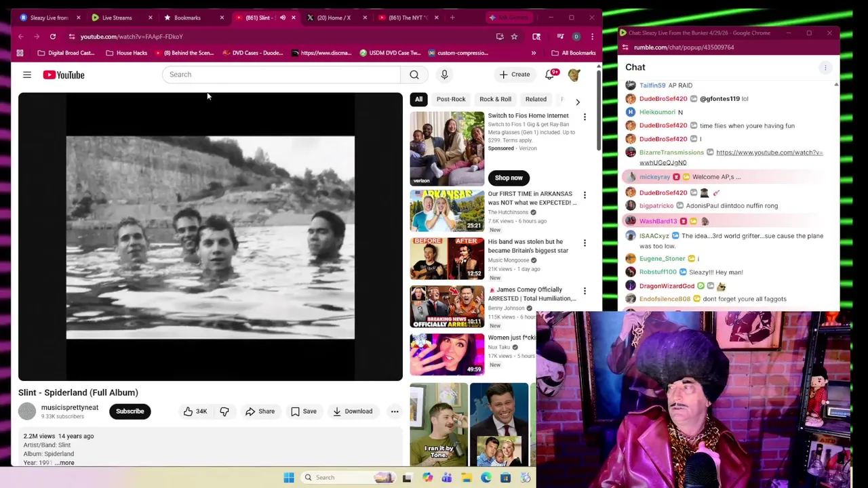This screenshot has width=868, height=488.
Task: Expand the video description with ...more
Action: (65, 463)
